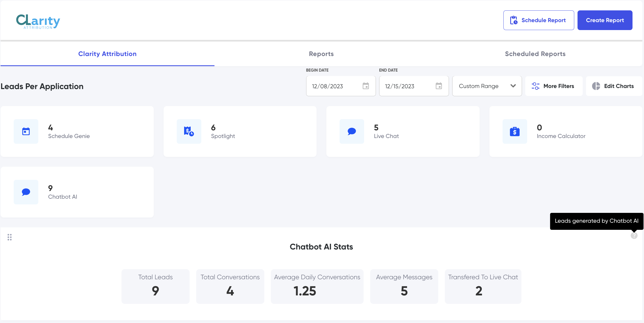Switch to the Reports tab
Viewport: 644px width, 323px height.
321,54
